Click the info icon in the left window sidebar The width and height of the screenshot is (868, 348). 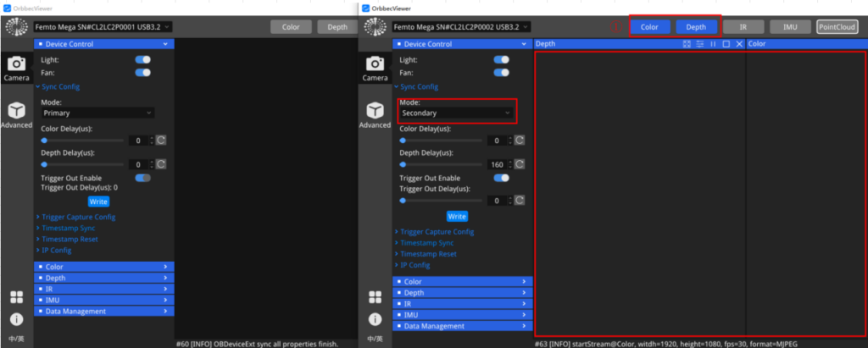[x=16, y=319]
